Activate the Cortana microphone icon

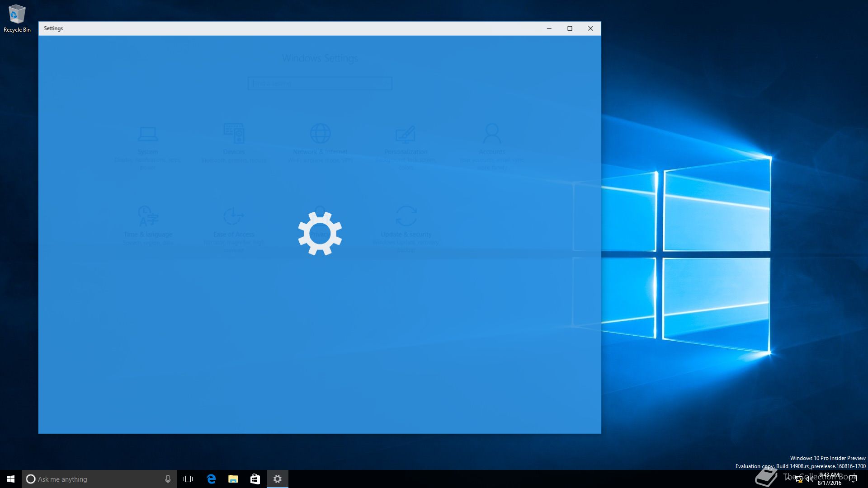point(168,479)
